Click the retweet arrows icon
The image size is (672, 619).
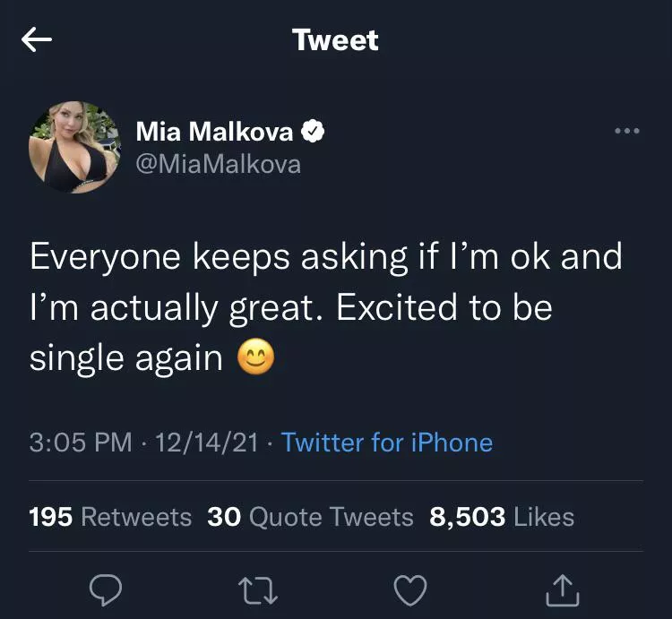[259, 589]
